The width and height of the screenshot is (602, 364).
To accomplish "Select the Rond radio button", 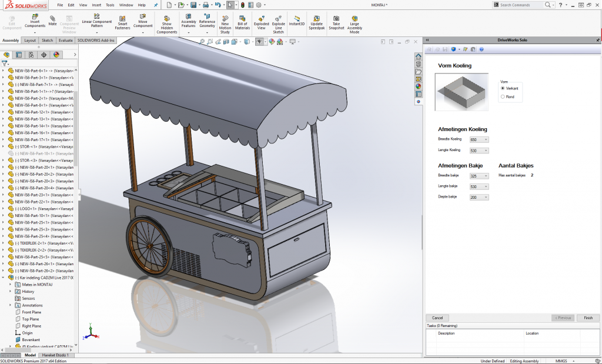I will click(503, 97).
